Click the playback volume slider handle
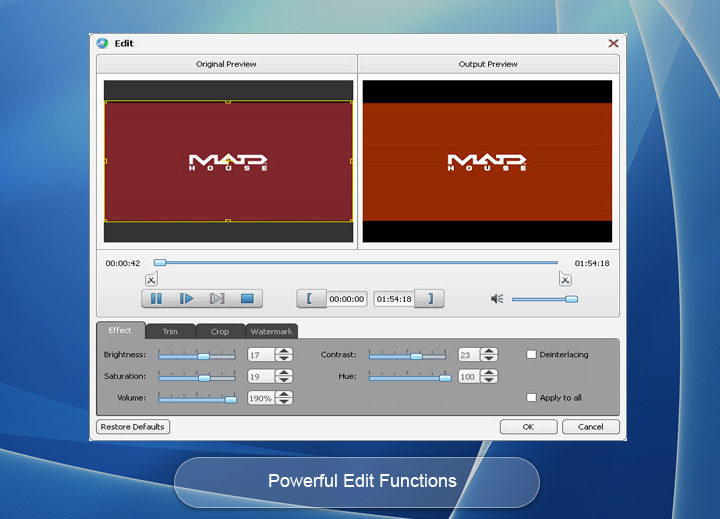This screenshot has height=519, width=720. pyautogui.click(x=572, y=299)
